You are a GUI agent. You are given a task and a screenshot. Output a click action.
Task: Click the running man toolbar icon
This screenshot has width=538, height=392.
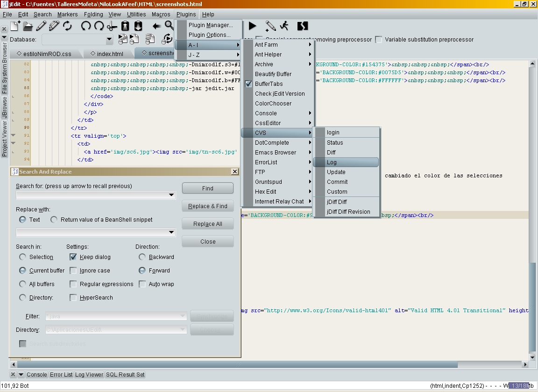(284, 26)
